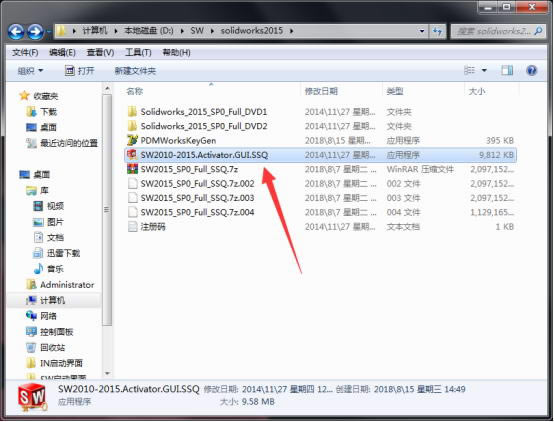
Task: Sort by 名称 column header
Action: (134, 91)
